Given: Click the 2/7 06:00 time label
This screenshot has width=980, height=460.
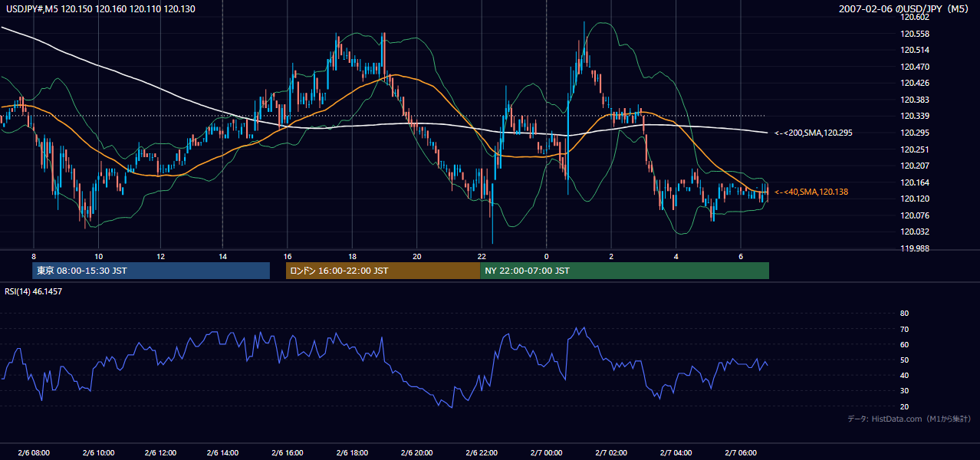Looking at the screenshot, I should point(741,453).
